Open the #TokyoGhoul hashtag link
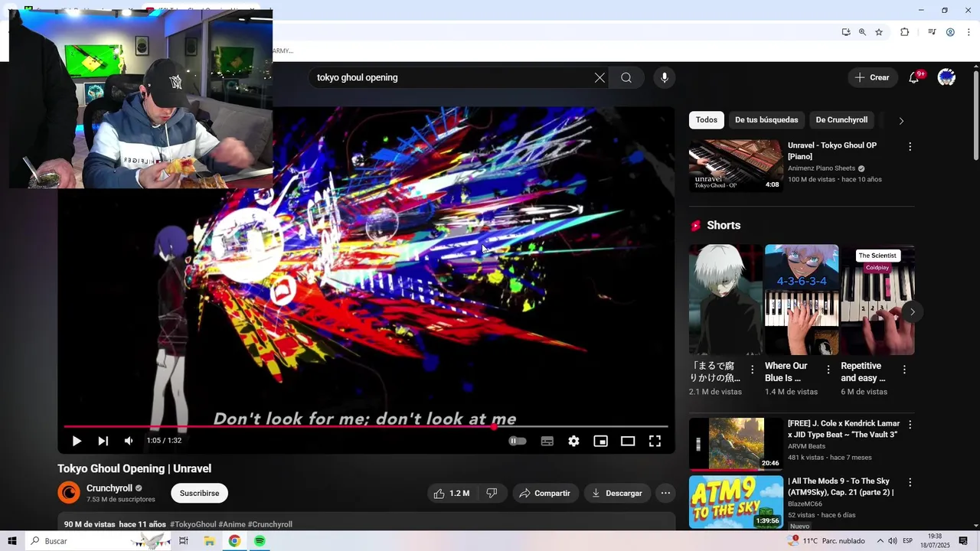The image size is (980, 551). pyautogui.click(x=193, y=525)
